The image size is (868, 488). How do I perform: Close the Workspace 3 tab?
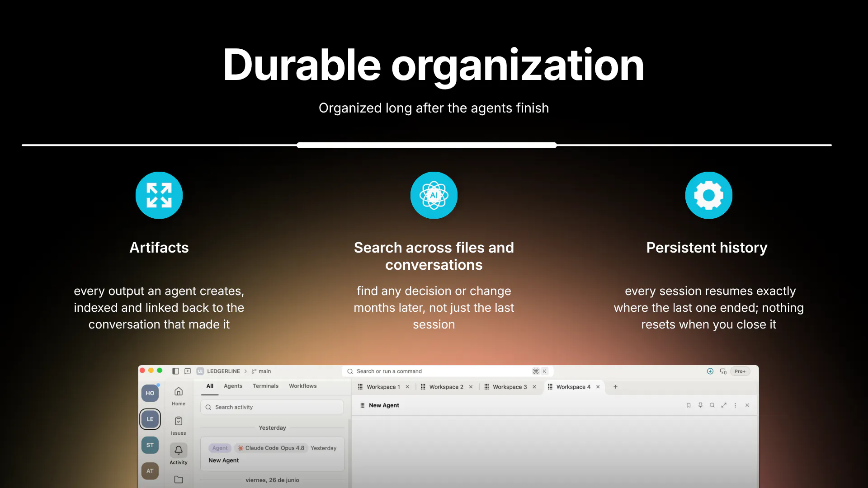coord(534,387)
